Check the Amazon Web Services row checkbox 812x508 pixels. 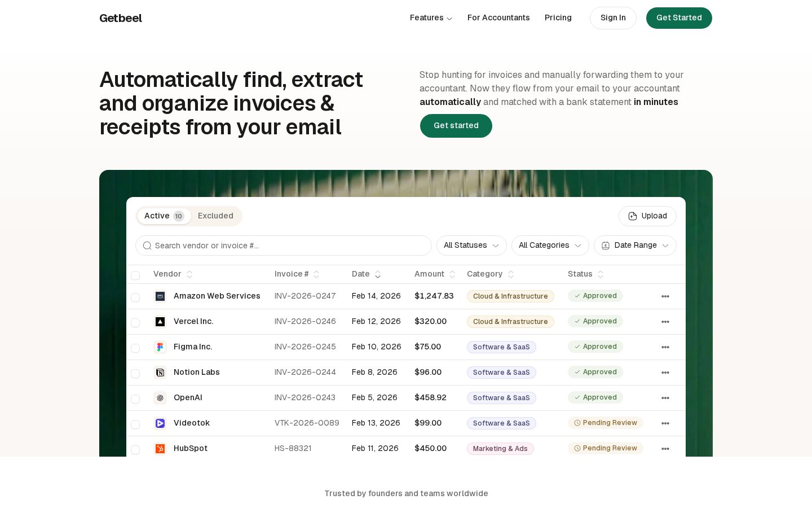(135, 297)
